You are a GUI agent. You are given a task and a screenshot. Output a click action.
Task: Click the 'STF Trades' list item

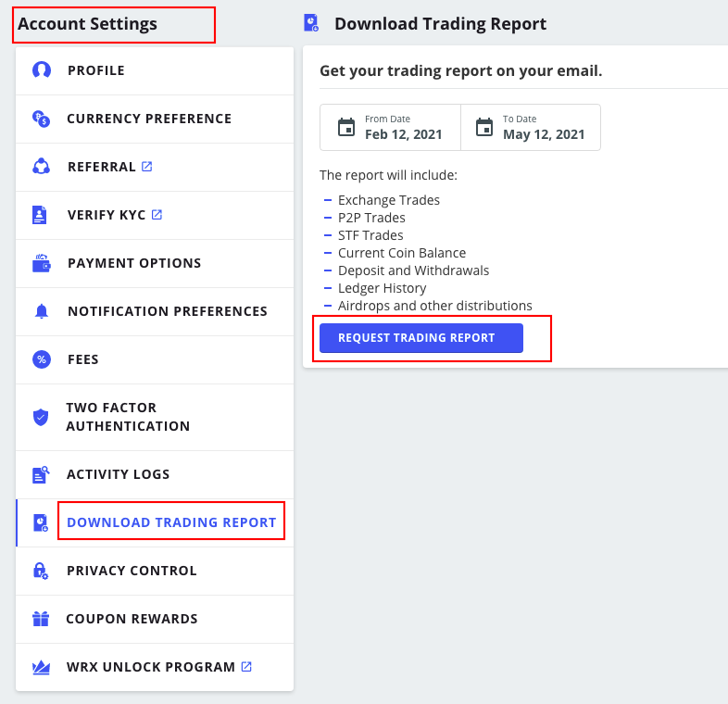click(x=370, y=235)
